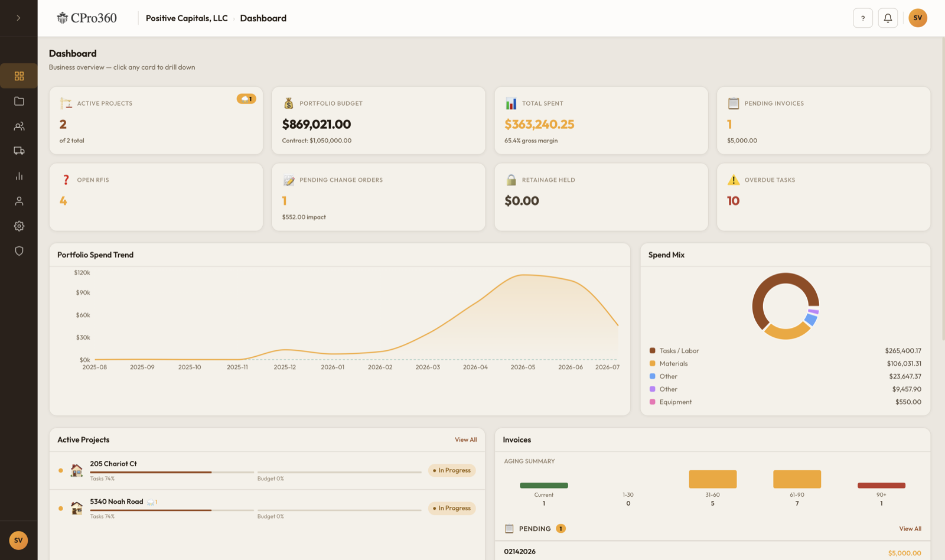Image resolution: width=945 pixels, height=560 pixels.
Task: Click 205 Chariot Ct tasks progress bar
Action: point(172,472)
